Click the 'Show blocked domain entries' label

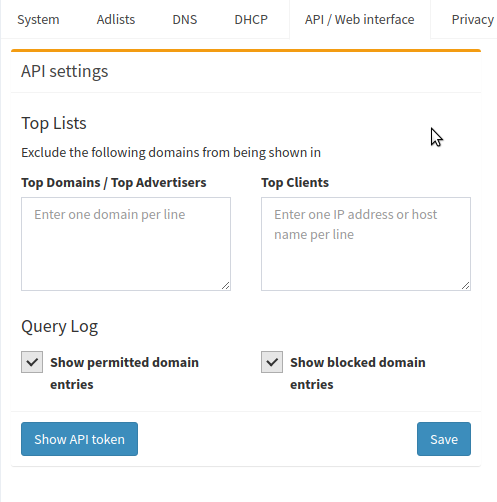[358, 373]
